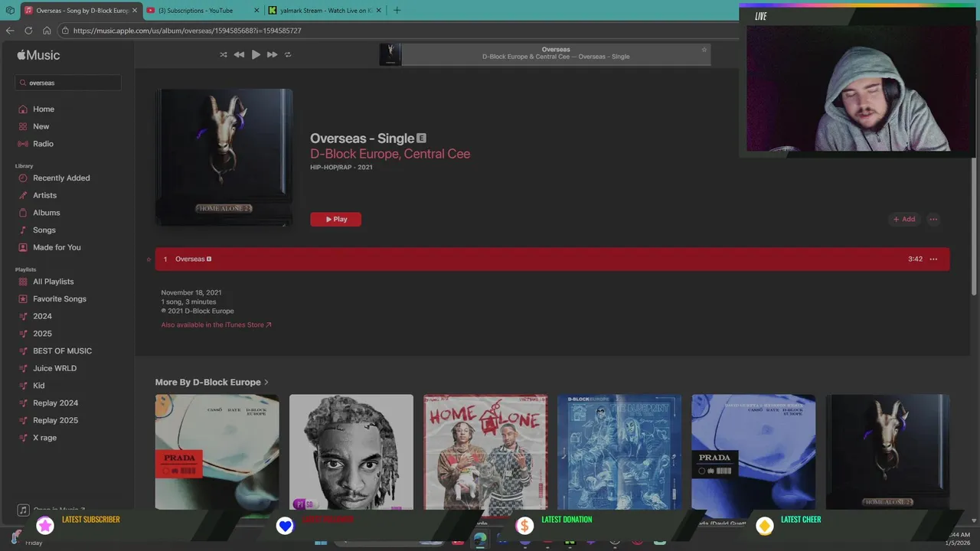Viewport: 980px width, 551px height.
Task: Open the Replay 2024 playlist
Action: [x=55, y=403]
